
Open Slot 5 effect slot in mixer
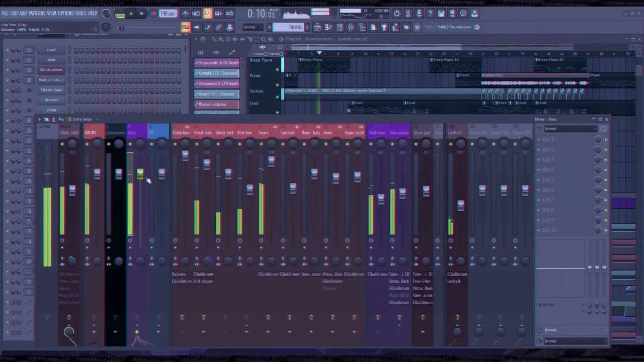click(566, 179)
